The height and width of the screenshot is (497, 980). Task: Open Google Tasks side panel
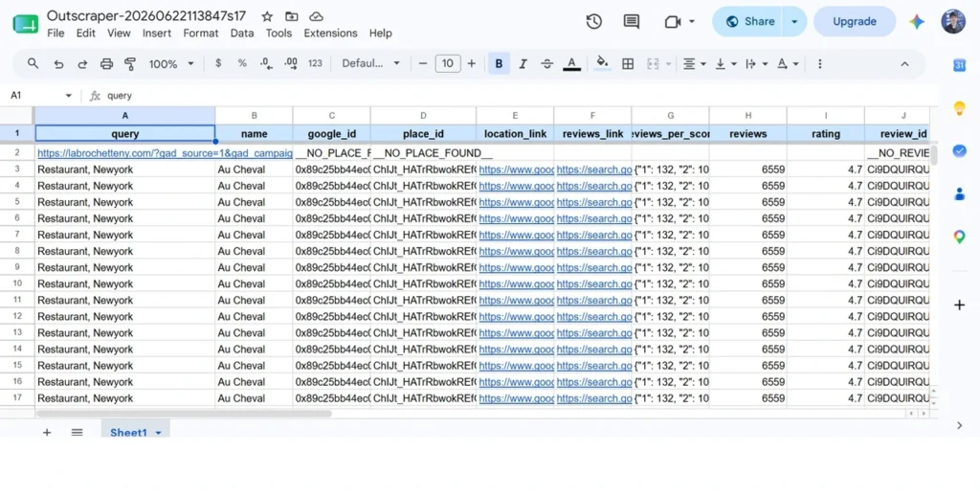[x=959, y=150]
